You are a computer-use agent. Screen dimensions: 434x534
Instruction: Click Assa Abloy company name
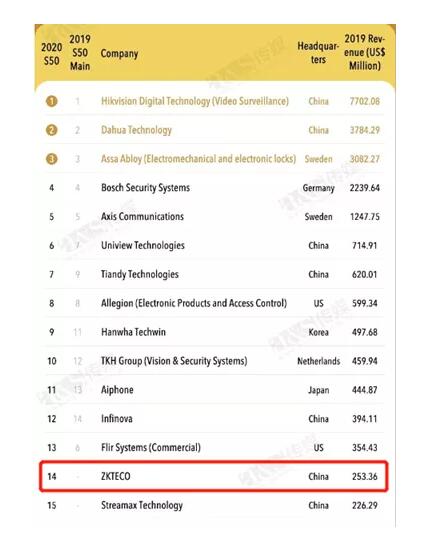198,159
